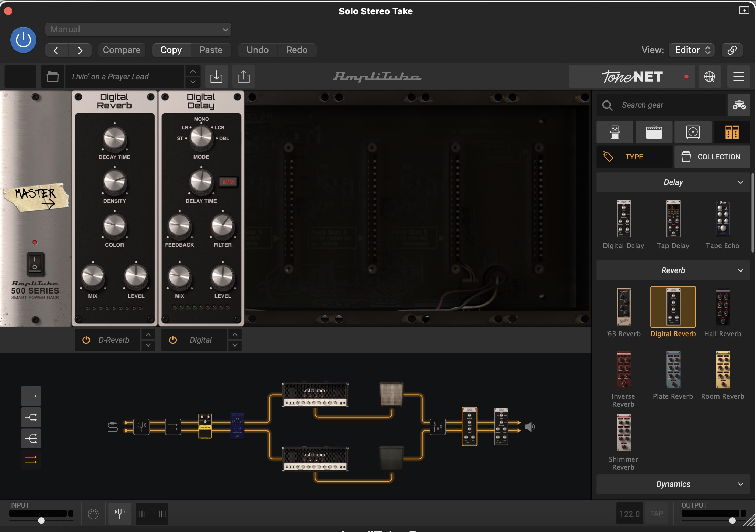Image resolution: width=756 pixels, height=532 pixels.
Task: Click the tuner block in signal chain
Action: [x=141, y=427]
